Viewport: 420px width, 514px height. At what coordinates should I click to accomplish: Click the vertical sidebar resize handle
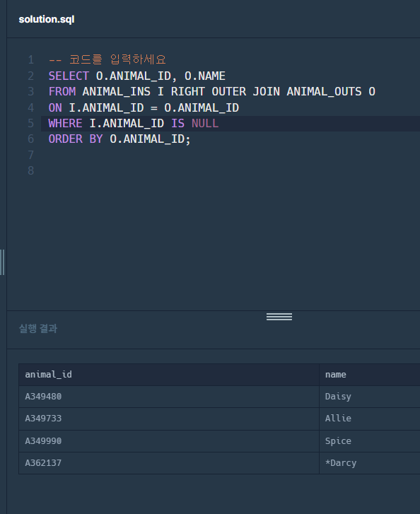click(2, 262)
